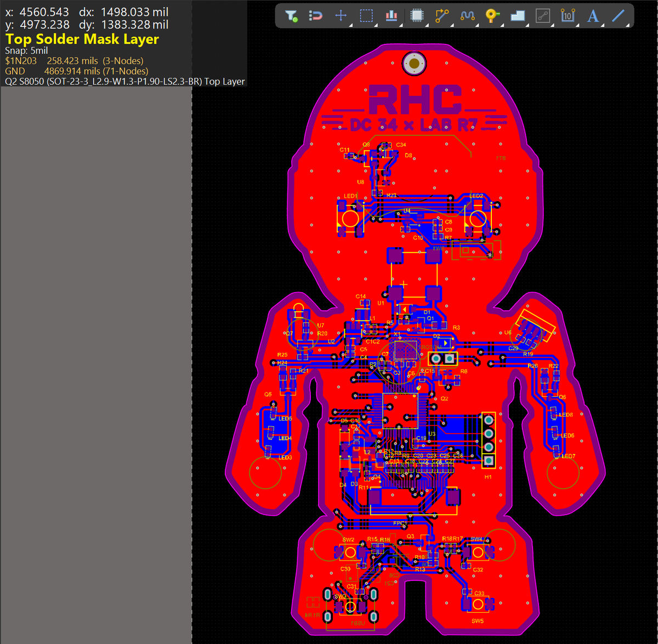Open the selection filter tool
The height and width of the screenshot is (644, 658).
click(x=292, y=16)
